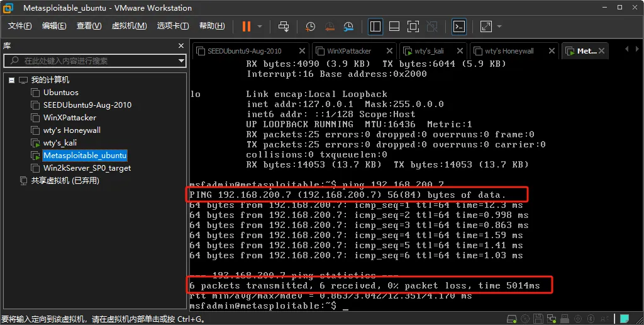
Task: Click the VMware Workstation title bar logo
Action: [x=8, y=8]
